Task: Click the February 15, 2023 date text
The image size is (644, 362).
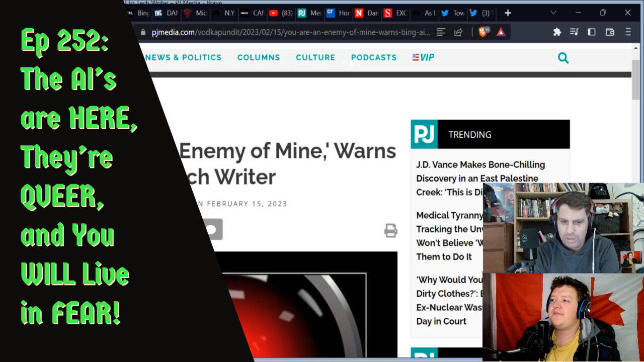Action: click(x=247, y=204)
